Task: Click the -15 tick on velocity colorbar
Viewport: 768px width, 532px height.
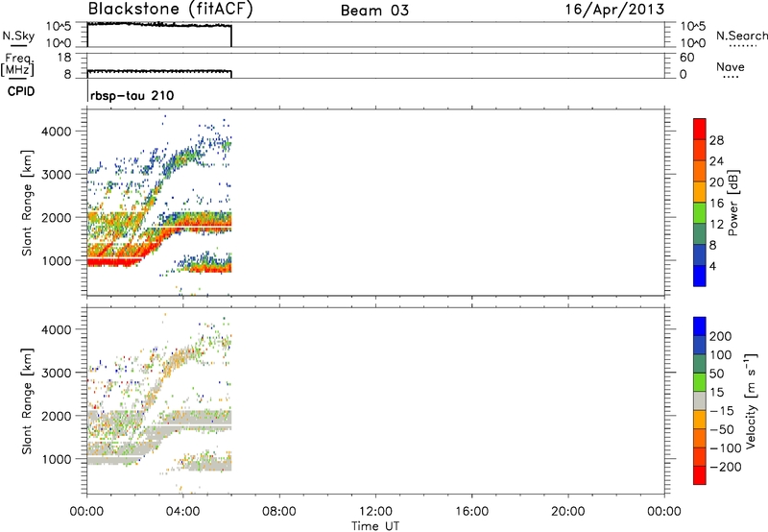Action: coord(722,410)
